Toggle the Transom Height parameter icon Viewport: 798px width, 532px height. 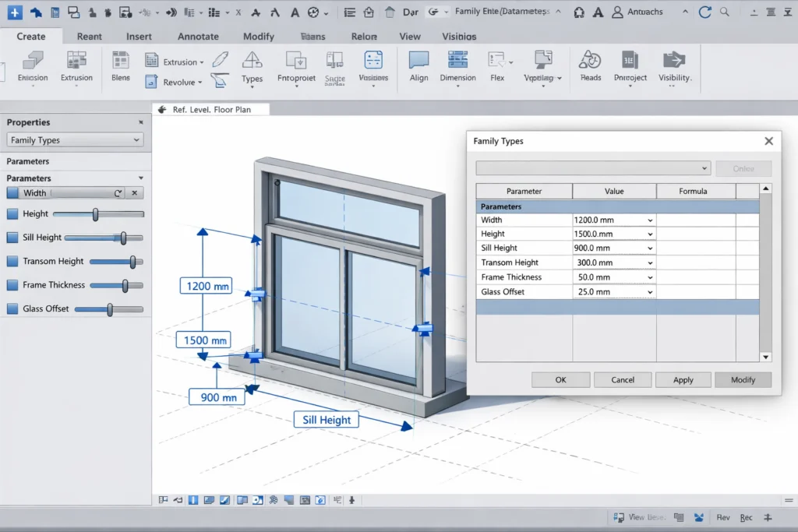click(11, 261)
